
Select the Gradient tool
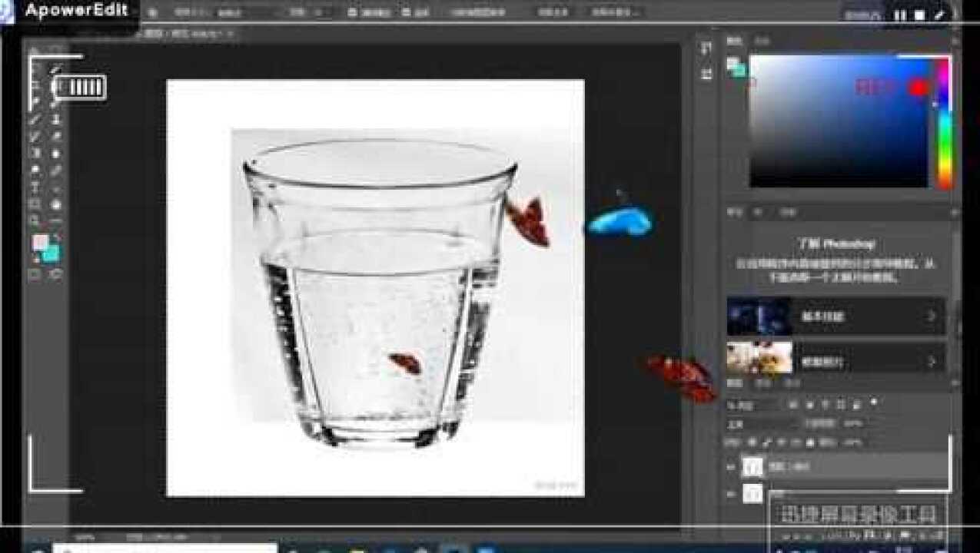[x=35, y=153]
